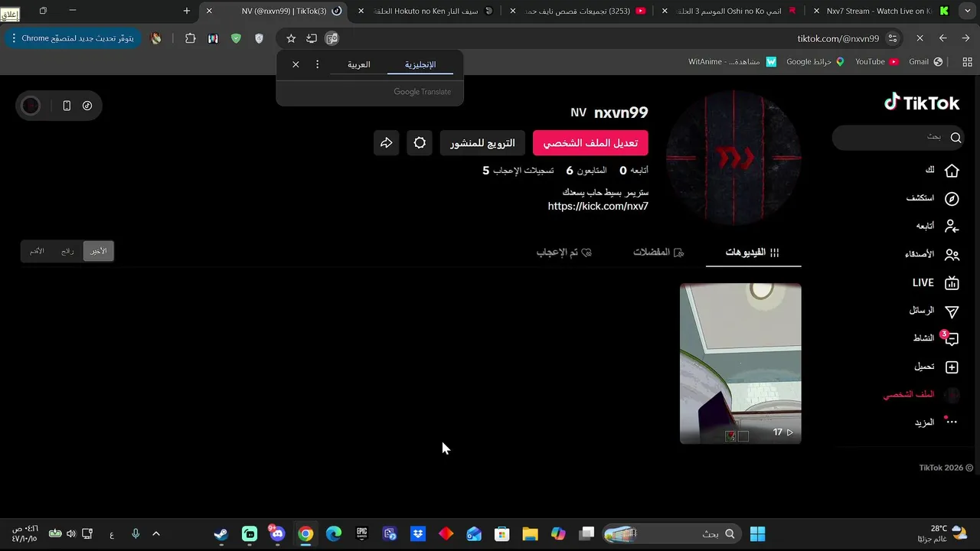Open Epic Games launcher from taskbar
Viewport: 980px width, 551px height.
coord(361,534)
